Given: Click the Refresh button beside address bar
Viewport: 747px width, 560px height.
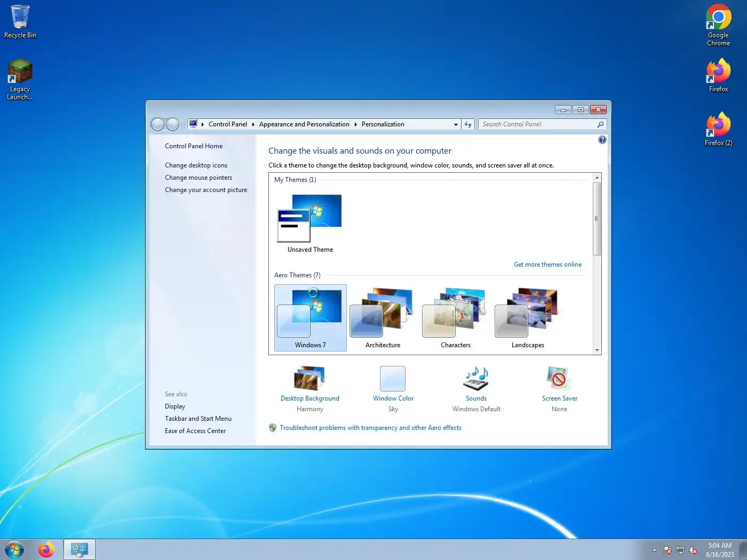Looking at the screenshot, I should point(468,124).
